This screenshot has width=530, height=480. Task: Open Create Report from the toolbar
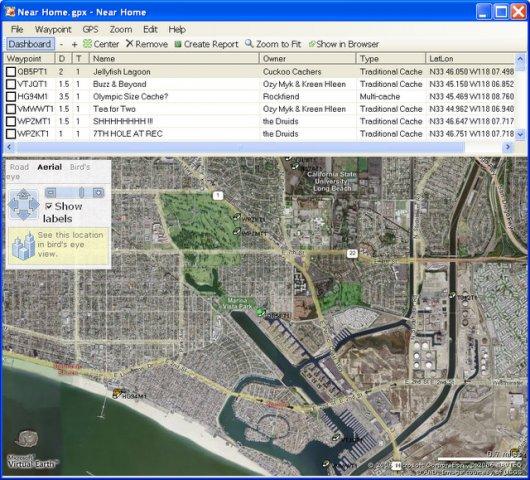[x=206, y=44]
